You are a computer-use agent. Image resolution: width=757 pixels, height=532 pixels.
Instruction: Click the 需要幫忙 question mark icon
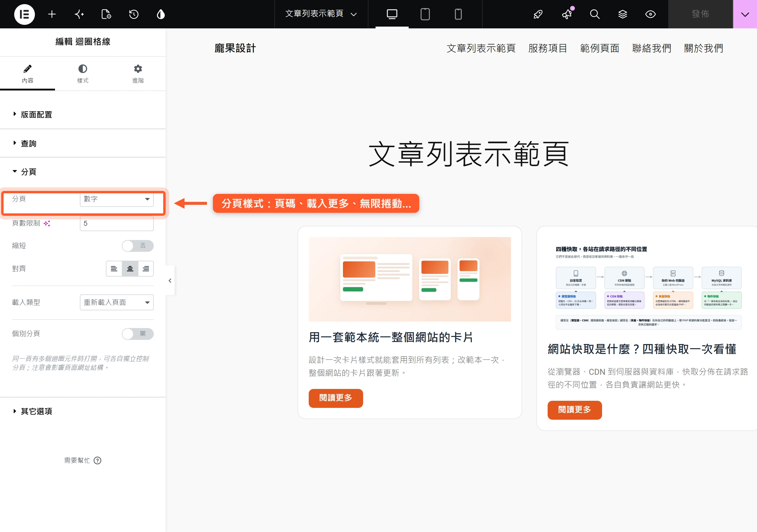[x=97, y=460]
